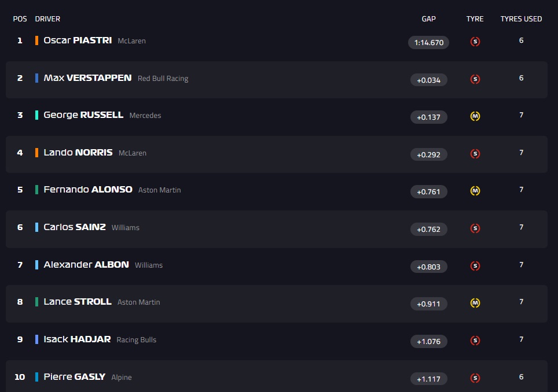
Task: Click the TYRE column header
Action: coord(475,19)
